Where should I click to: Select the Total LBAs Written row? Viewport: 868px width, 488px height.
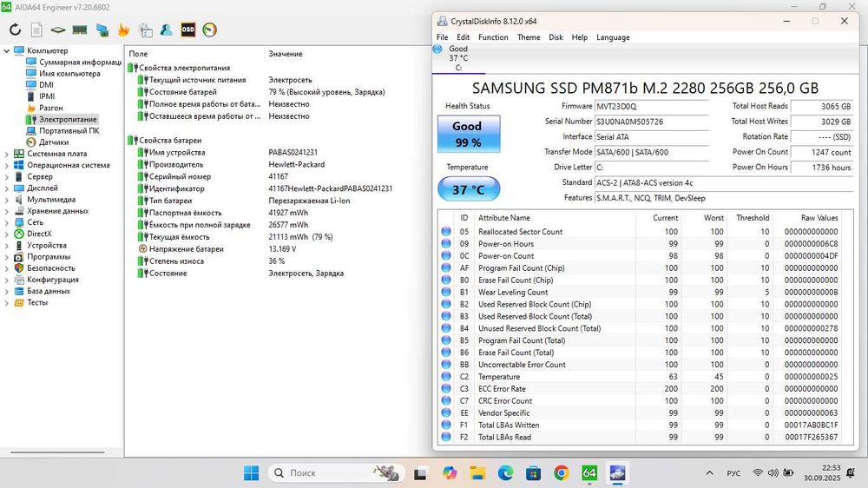[x=641, y=425]
